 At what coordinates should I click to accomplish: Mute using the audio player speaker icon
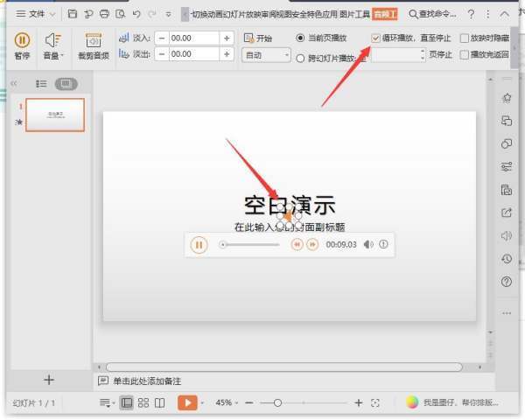tap(367, 245)
